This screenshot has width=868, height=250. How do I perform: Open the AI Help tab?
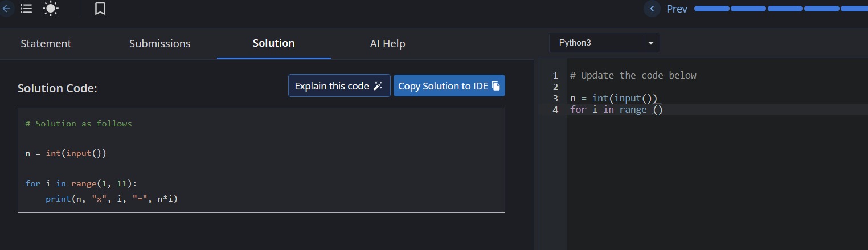click(387, 43)
